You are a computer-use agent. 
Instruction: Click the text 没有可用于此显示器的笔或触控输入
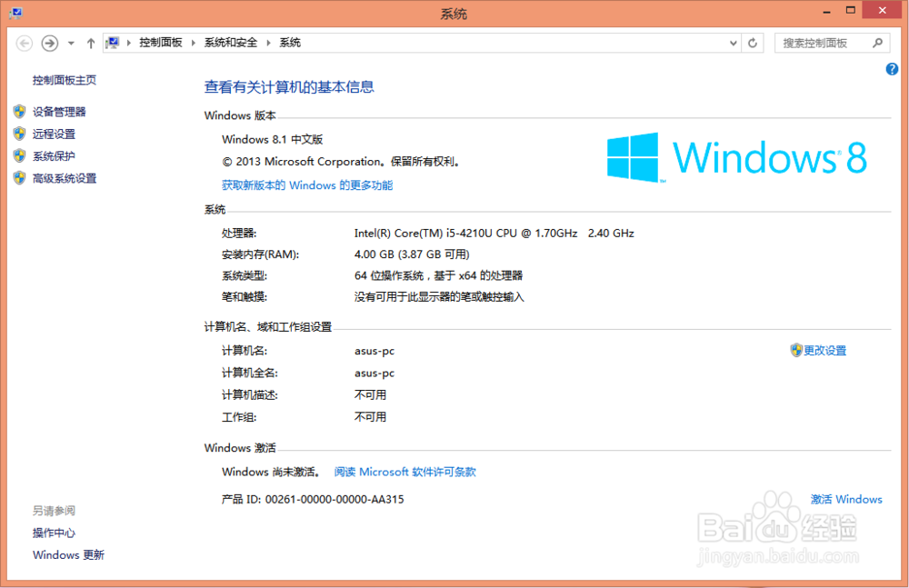[439, 297]
